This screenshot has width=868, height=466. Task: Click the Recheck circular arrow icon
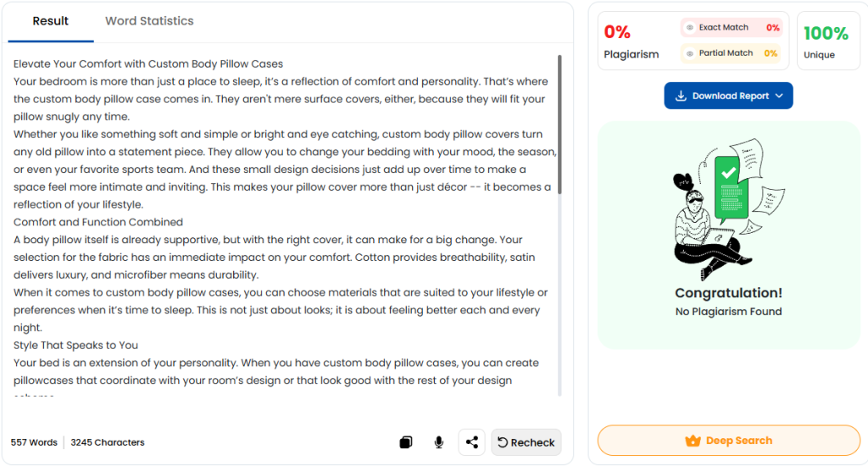tap(503, 442)
